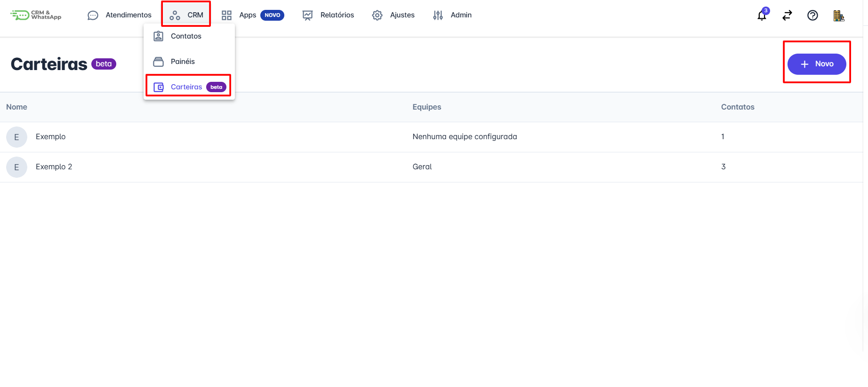This screenshot has height=387, width=868.
Task: Choose Carteiras beta in CRM dropdown
Action: [187, 87]
